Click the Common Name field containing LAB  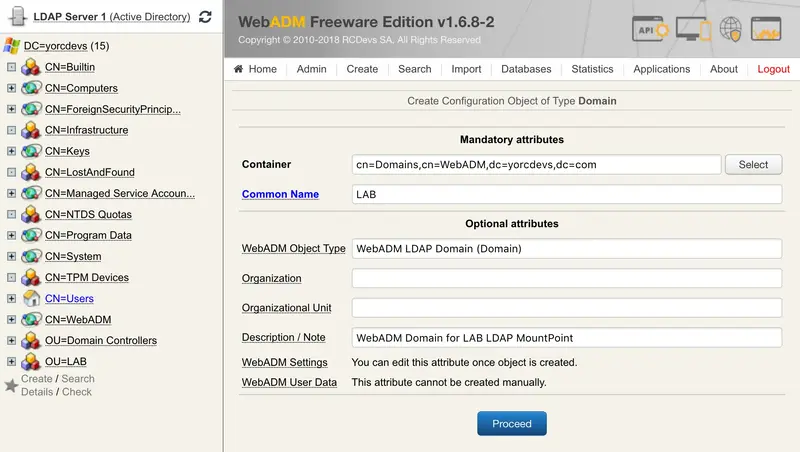(567, 194)
